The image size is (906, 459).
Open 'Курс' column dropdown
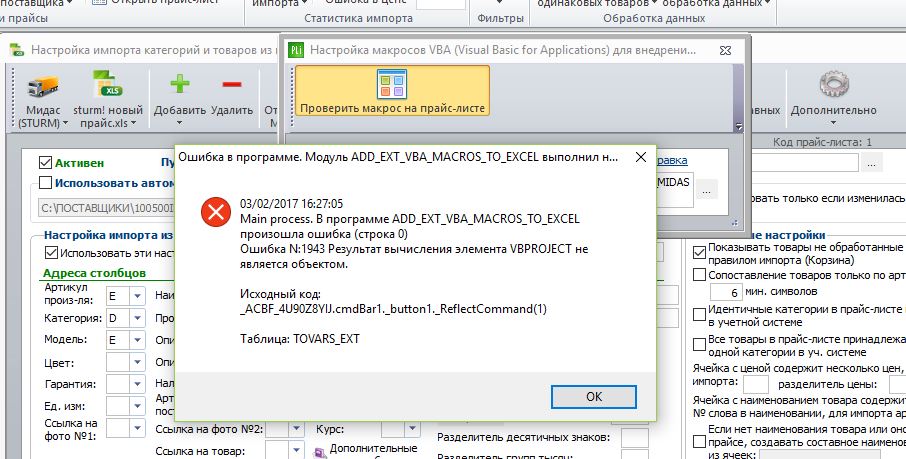point(412,428)
